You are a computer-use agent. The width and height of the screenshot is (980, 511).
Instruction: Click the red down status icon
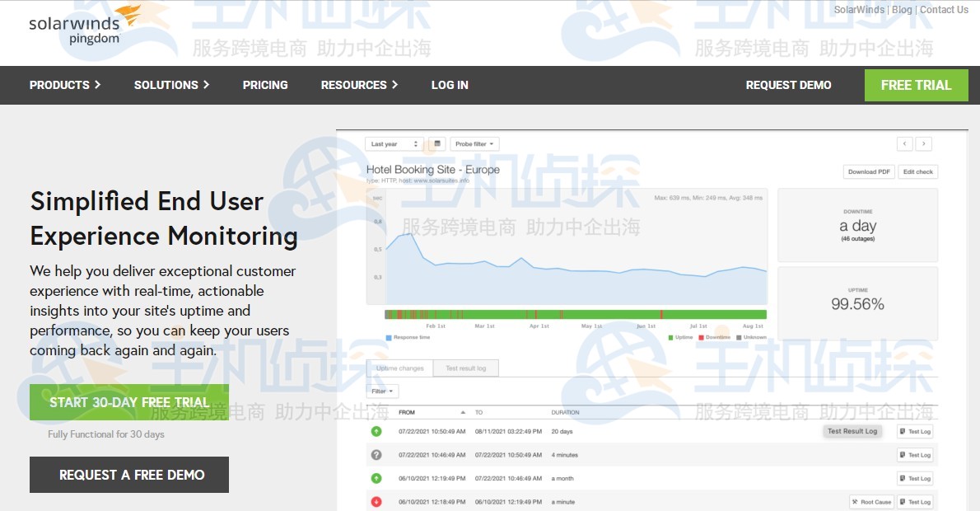pyautogui.click(x=376, y=502)
